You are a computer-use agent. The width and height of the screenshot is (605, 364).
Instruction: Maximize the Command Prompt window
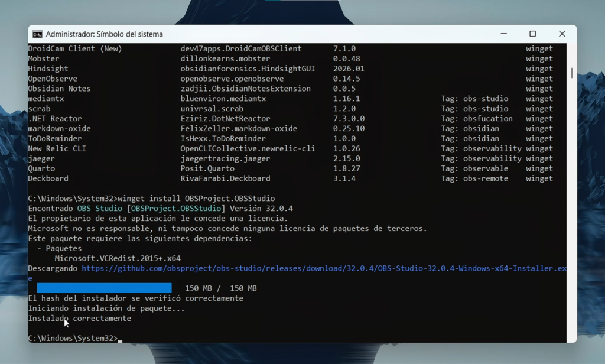pyautogui.click(x=533, y=34)
